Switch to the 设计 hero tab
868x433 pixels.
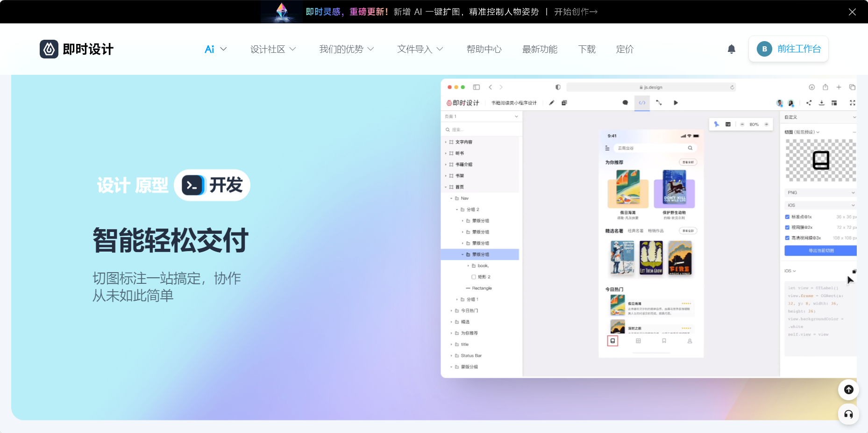point(113,186)
